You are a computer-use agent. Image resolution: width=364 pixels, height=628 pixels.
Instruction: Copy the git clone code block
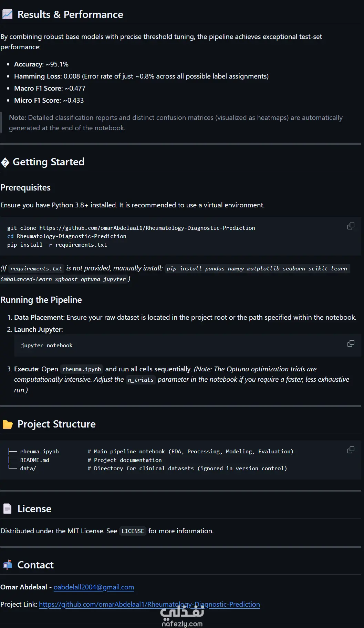click(351, 226)
